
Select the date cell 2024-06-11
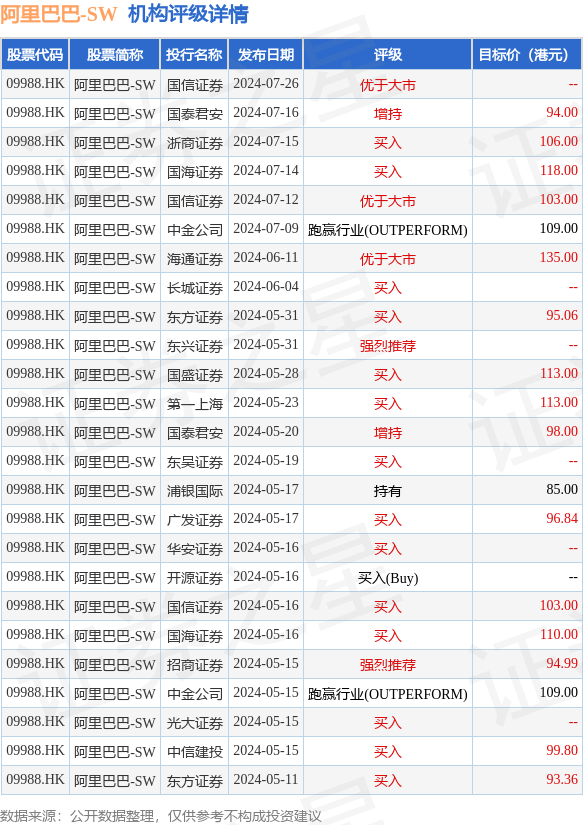266,257
